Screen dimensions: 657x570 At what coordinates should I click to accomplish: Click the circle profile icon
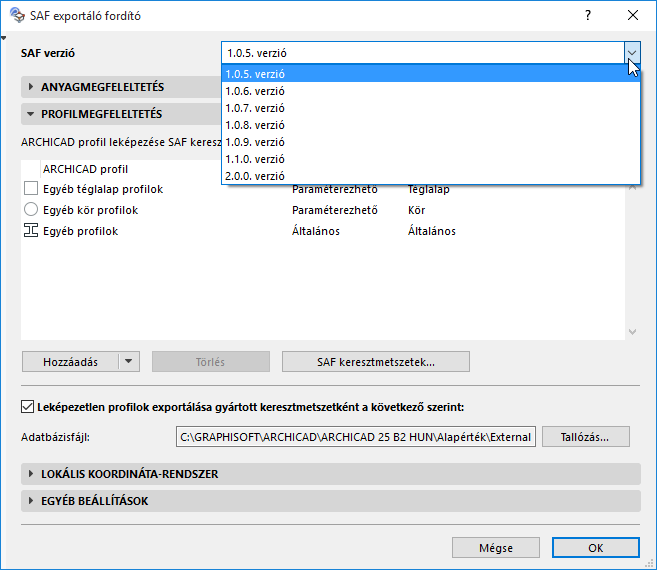click(x=31, y=209)
